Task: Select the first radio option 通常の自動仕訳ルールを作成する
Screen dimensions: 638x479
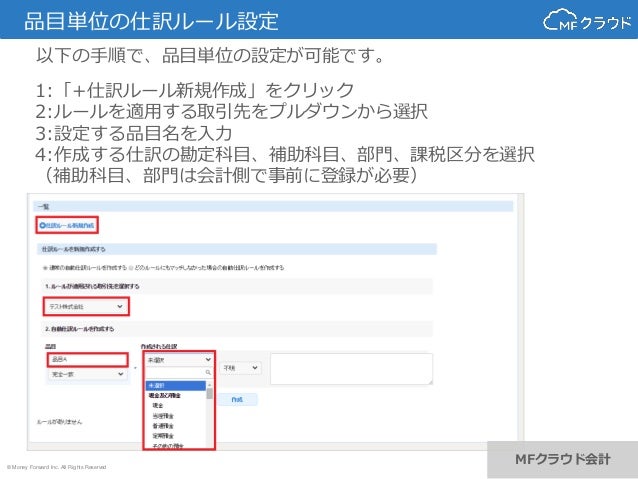Action: [x=45, y=268]
